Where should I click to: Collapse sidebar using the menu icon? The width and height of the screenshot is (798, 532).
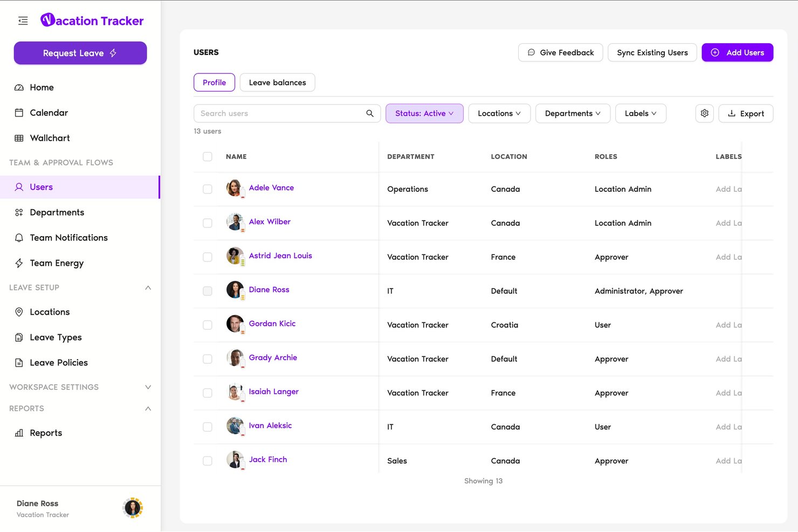point(23,21)
